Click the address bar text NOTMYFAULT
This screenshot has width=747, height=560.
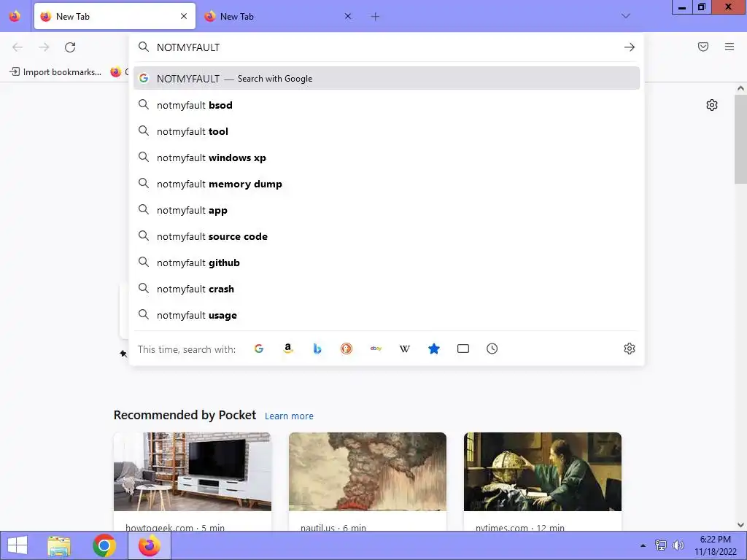[188, 47]
